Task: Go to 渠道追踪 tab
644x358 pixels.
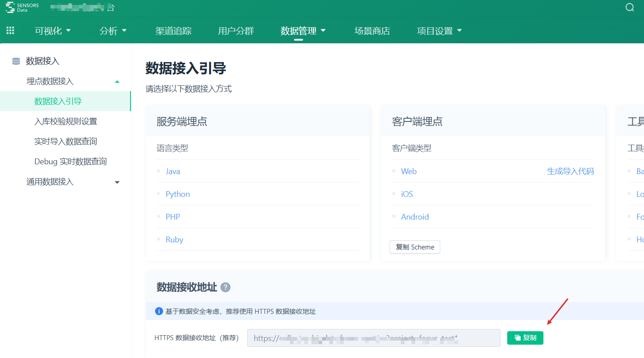Action: [173, 31]
